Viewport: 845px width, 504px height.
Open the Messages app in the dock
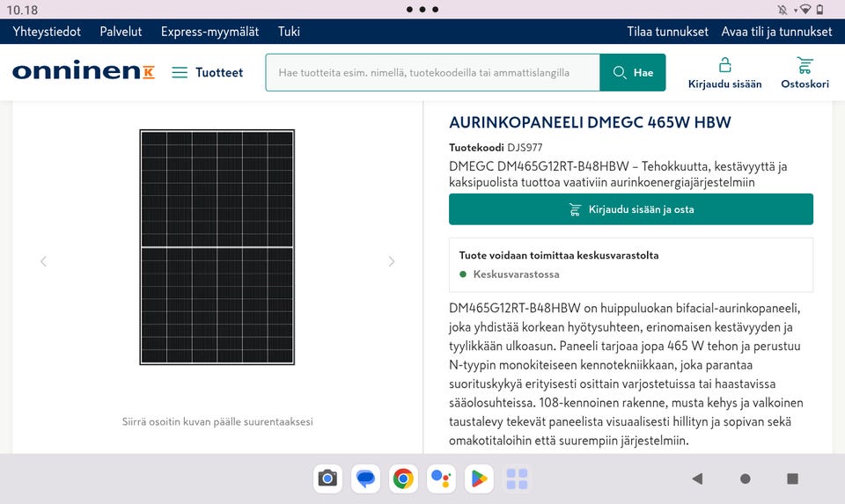pyautogui.click(x=365, y=478)
